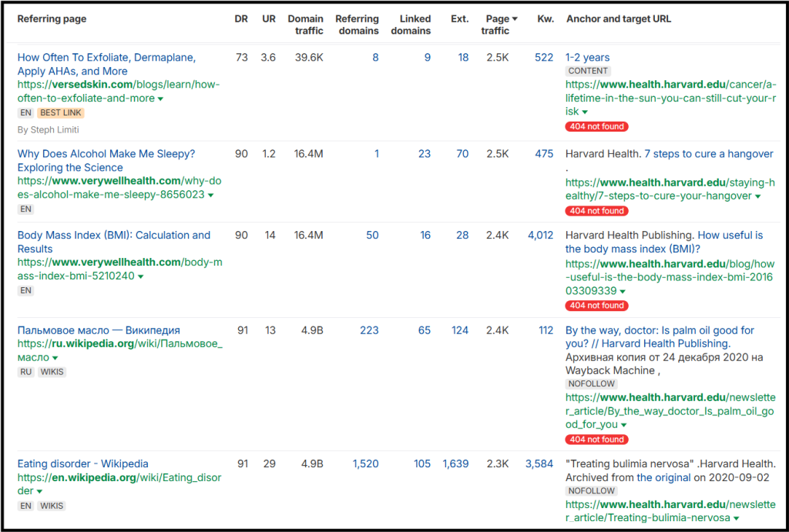
Task: Click the NOFOLLOW tag in the palm oil row
Action: point(591,383)
